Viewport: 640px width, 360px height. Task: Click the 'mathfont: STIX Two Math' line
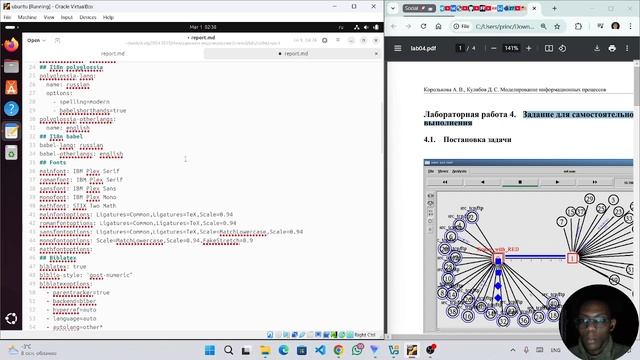click(x=78, y=206)
